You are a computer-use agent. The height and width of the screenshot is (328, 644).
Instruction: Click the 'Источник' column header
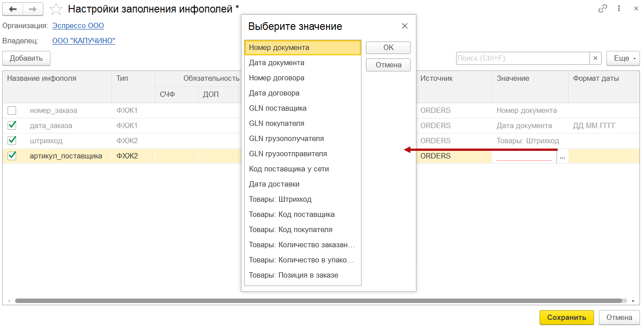pyautogui.click(x=454, y=87)
